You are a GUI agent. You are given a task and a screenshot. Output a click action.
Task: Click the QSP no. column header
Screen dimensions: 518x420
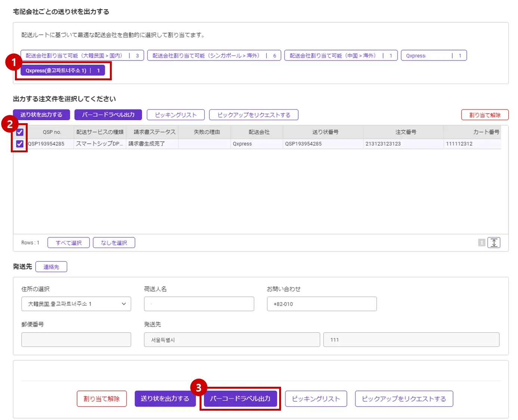tap(52, 132)
